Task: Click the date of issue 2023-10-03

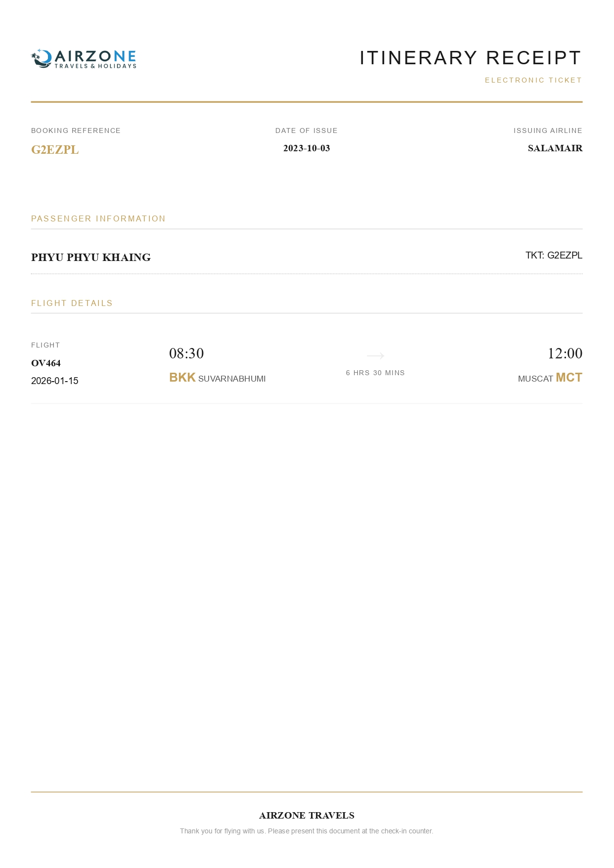Action: pyautogui.click(x=307, y=148)
